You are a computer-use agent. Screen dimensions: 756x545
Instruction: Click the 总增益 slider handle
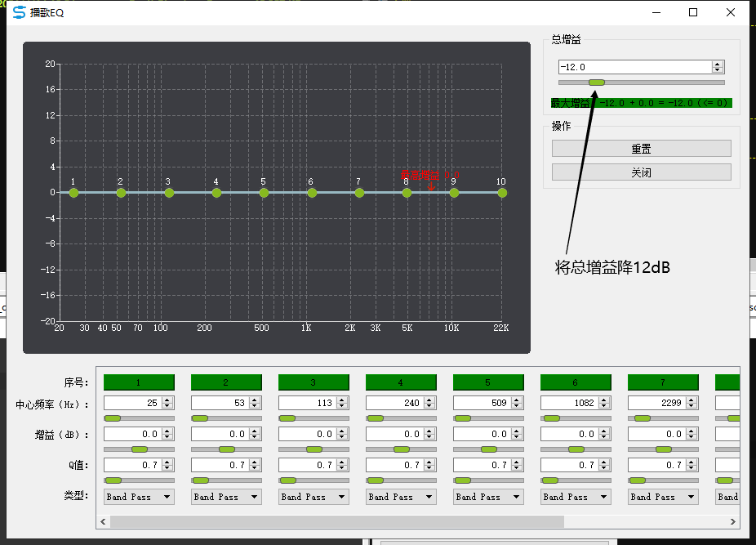coord(597,83)
